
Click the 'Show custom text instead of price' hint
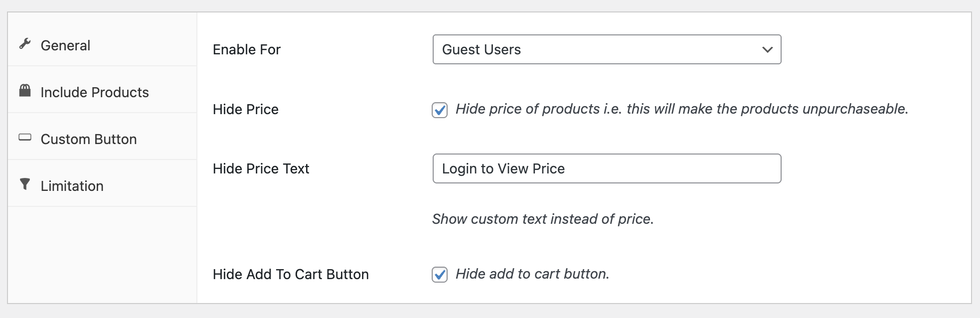542,219
